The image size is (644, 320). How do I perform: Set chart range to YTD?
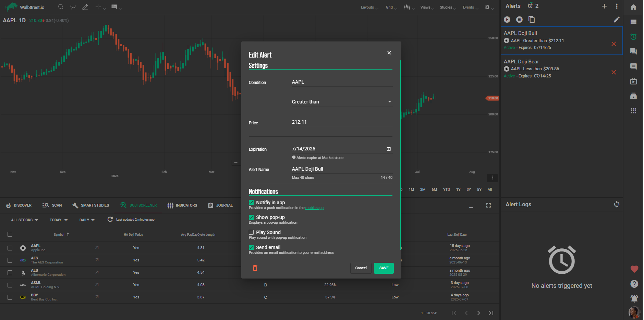coord(446,189)
